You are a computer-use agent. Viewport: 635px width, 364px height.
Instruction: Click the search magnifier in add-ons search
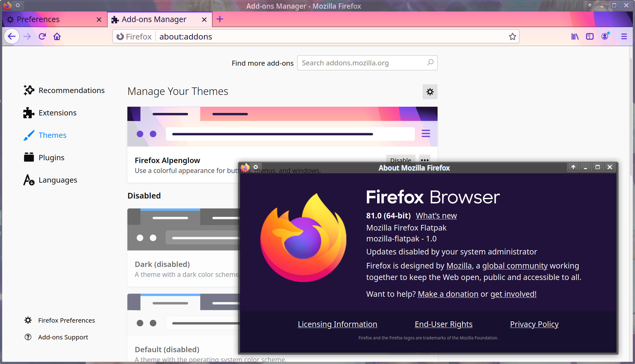(x=430, y=63)
